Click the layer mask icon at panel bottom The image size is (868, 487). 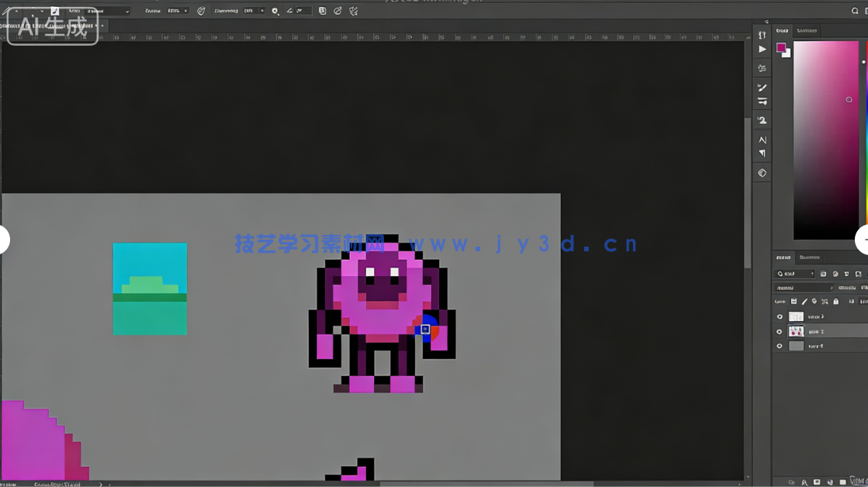tap(817, 482)
